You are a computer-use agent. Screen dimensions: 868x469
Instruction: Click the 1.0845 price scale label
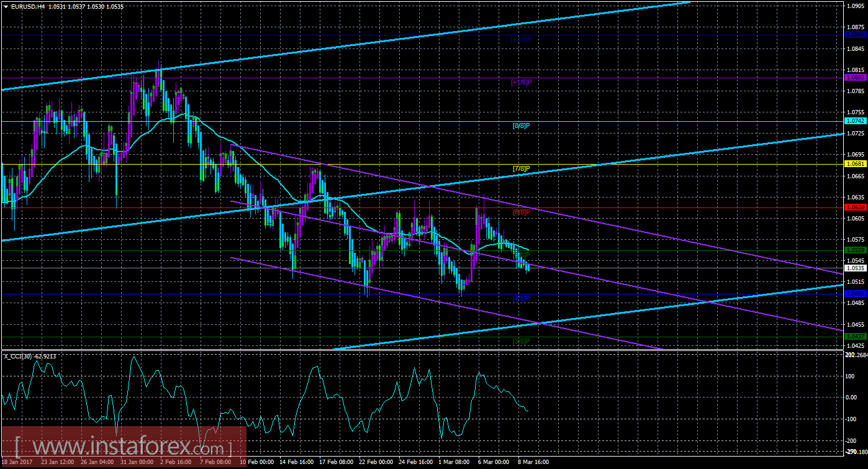click(x=855, y=48)
